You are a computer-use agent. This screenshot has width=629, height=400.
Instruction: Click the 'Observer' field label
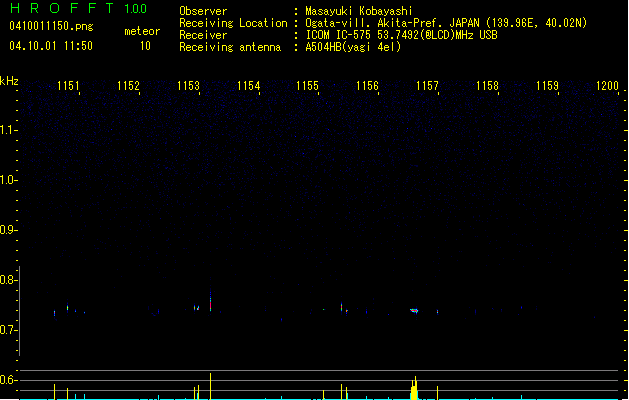tap(203, 11)
